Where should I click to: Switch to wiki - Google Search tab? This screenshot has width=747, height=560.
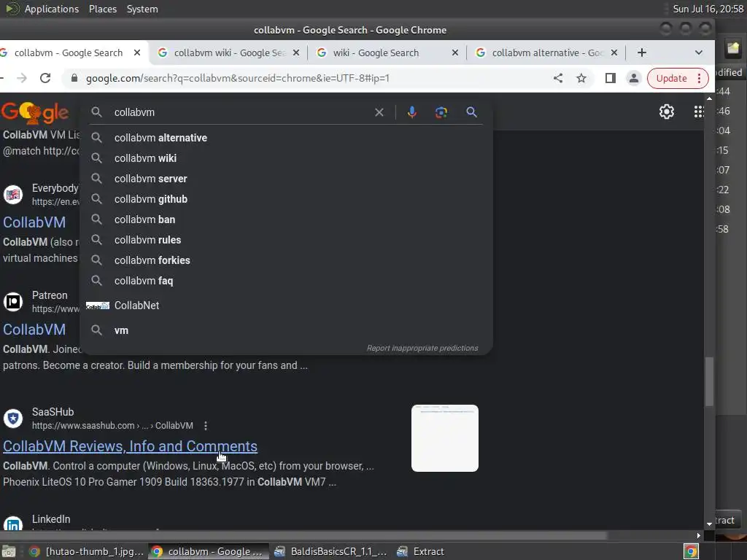(x=376, y=52)
